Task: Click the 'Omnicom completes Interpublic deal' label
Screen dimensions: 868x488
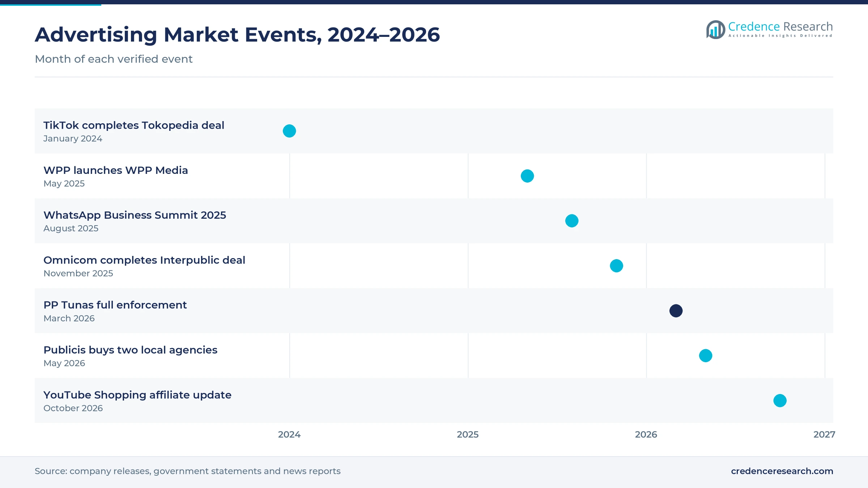Action: coord(144,260)
